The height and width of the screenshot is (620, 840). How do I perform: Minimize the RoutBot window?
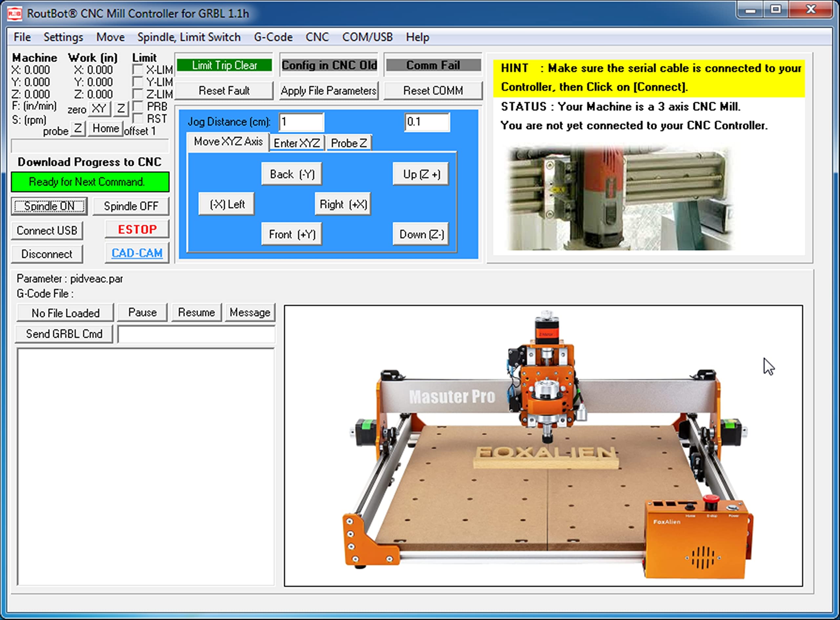pyautogui.click(x=750, y=10)
